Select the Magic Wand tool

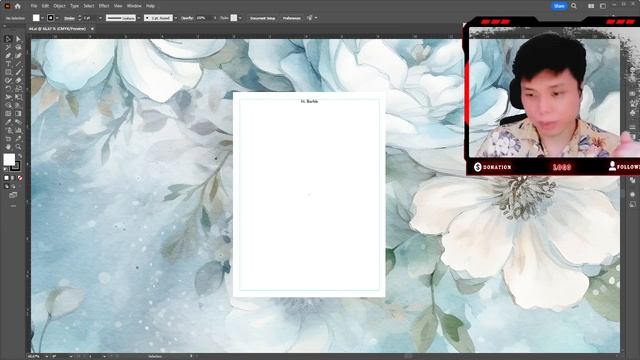click(8, 47)
